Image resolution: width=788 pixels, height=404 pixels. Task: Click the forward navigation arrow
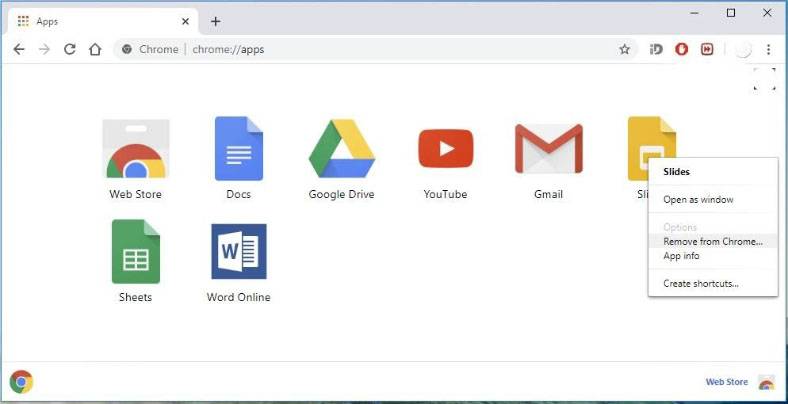45,49
